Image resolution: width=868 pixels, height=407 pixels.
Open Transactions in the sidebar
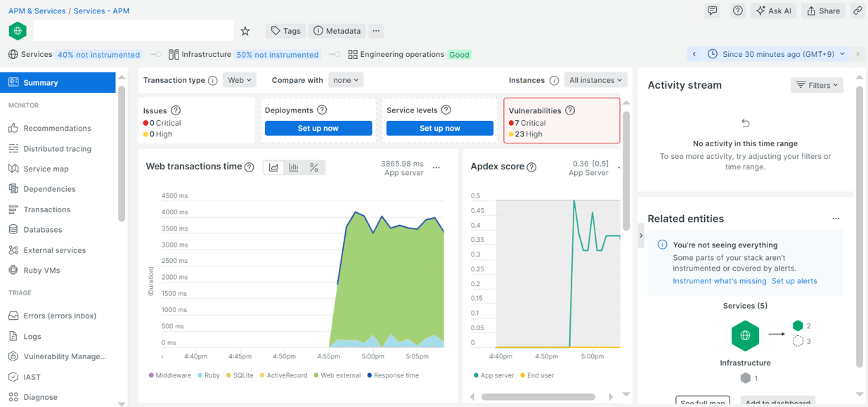click(x=58, y=209)
